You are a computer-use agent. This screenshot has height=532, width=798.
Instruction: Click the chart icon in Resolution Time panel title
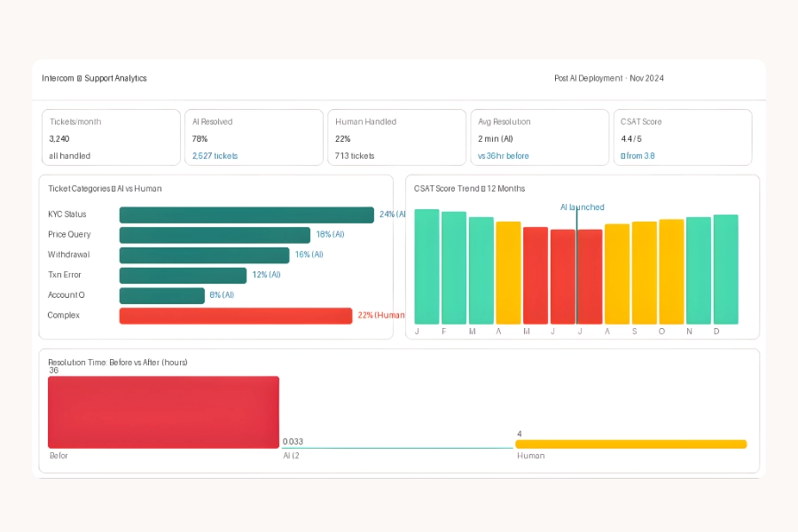[50, 362]
